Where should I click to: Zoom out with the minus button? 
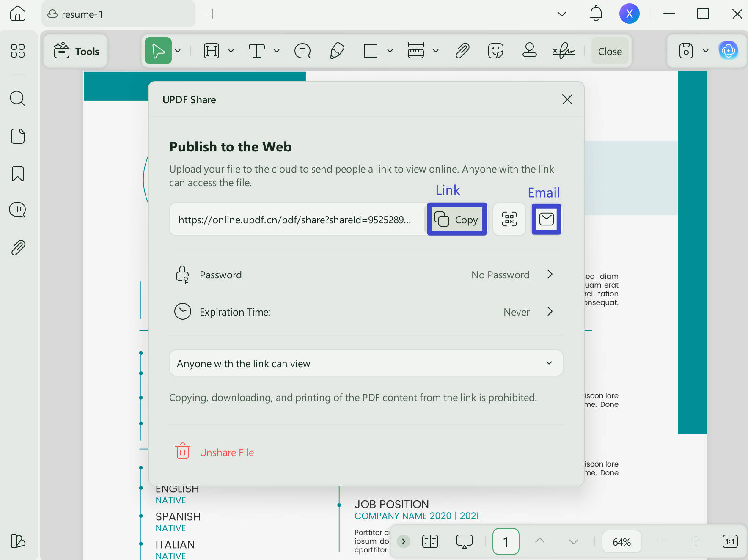662,541
